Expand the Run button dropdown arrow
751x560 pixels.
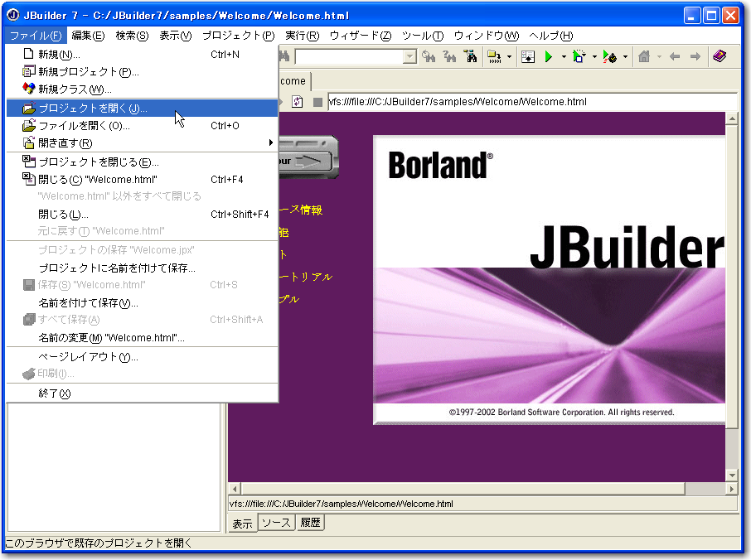coord(564,57)
